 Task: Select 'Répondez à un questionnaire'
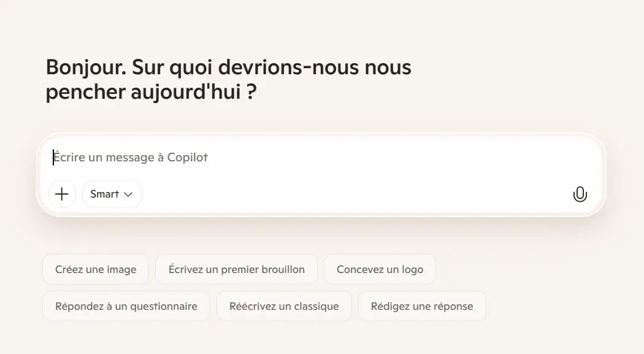[x=126, y=306]
